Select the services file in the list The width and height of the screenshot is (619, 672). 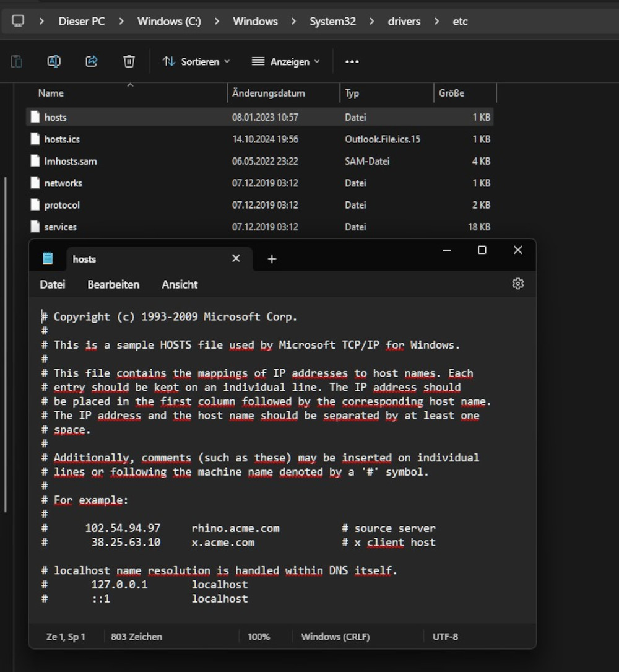61,227
